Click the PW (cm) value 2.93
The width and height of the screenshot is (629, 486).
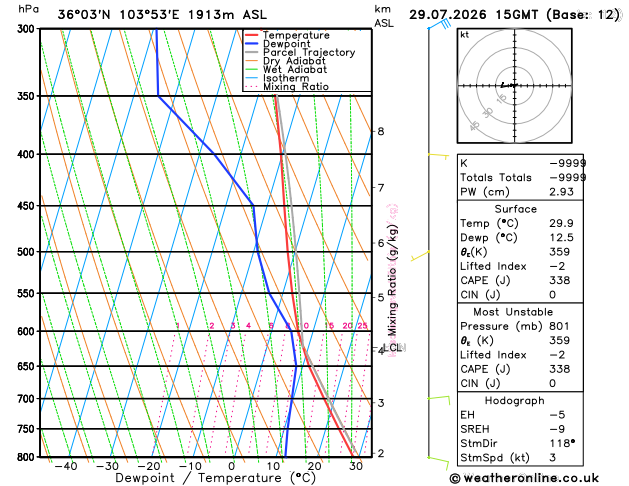(561, 192)
